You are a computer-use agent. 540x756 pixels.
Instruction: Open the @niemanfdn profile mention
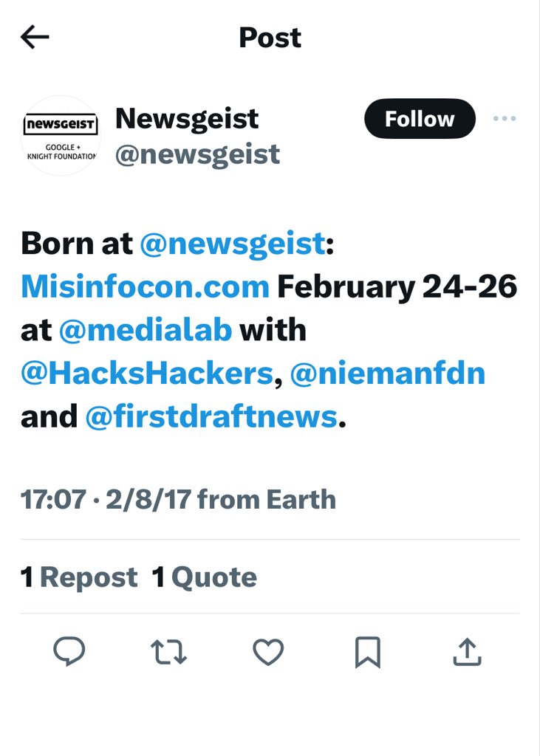tap(388, 374)
